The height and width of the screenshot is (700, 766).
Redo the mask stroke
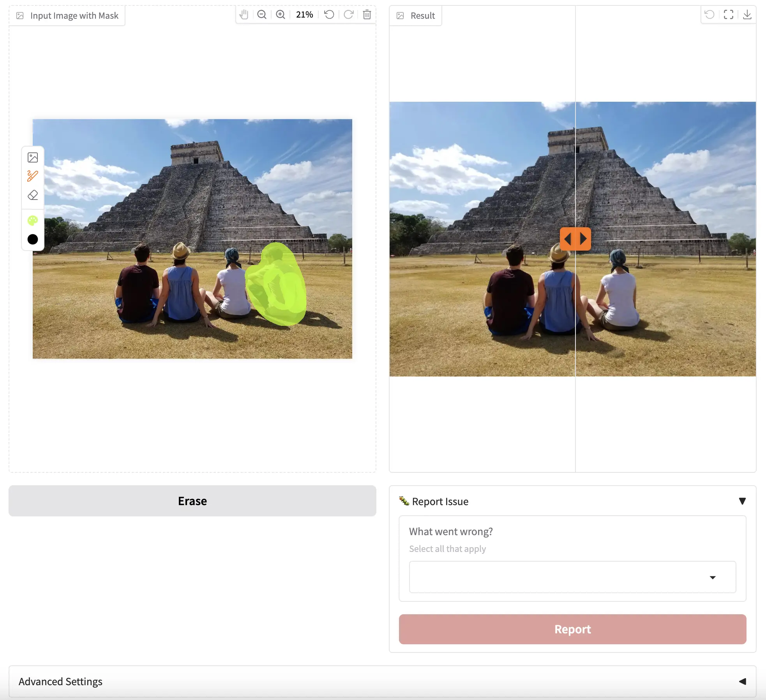pyautogui.click(x=348, y=15)
